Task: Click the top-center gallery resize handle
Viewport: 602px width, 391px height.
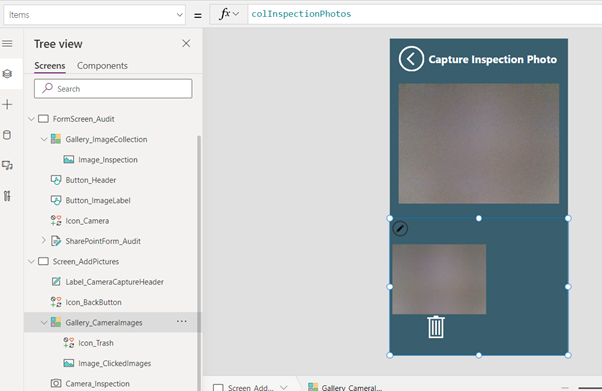Action: point(479,218)
